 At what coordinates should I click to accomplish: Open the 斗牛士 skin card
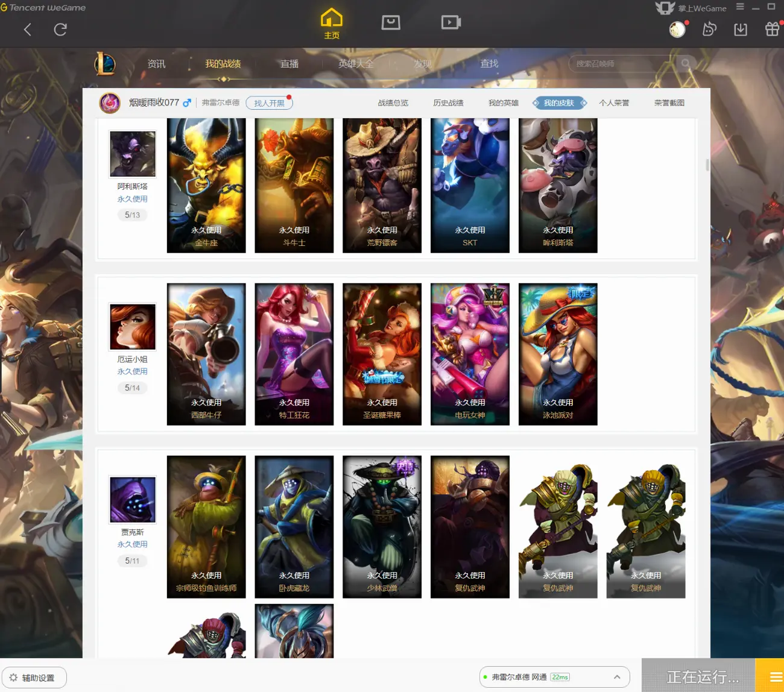[294, 185]
